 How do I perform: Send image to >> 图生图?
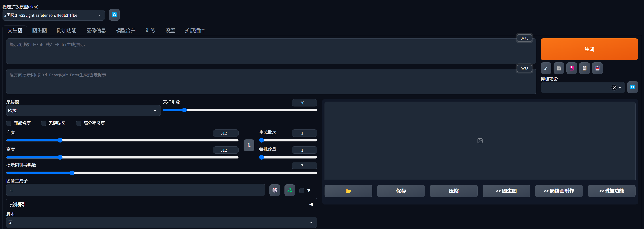pyautogui.click(x=506, y=191)
